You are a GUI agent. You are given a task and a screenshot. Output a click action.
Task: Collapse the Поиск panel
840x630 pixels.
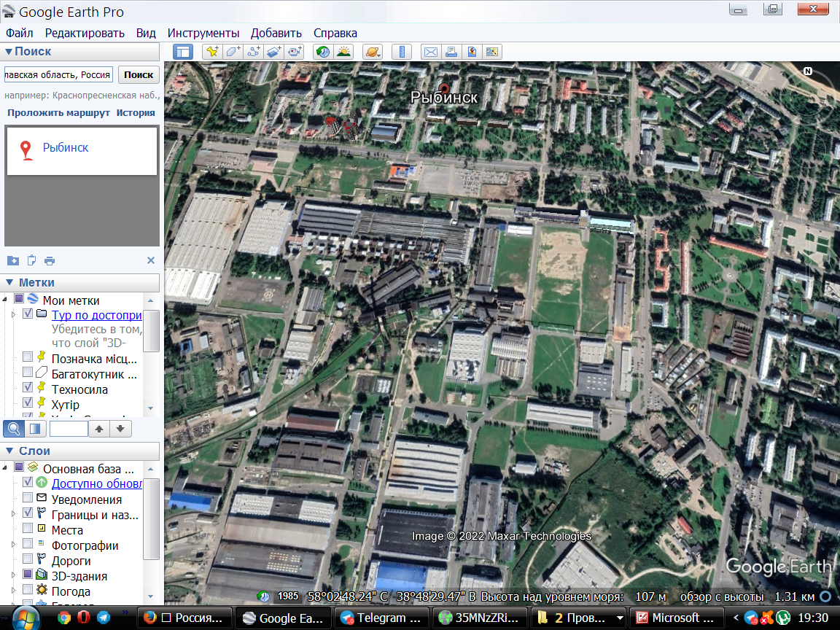(9, 52)
